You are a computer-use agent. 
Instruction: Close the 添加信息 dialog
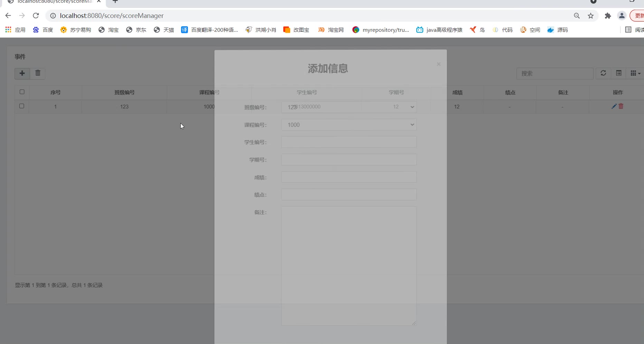(438, 64)
